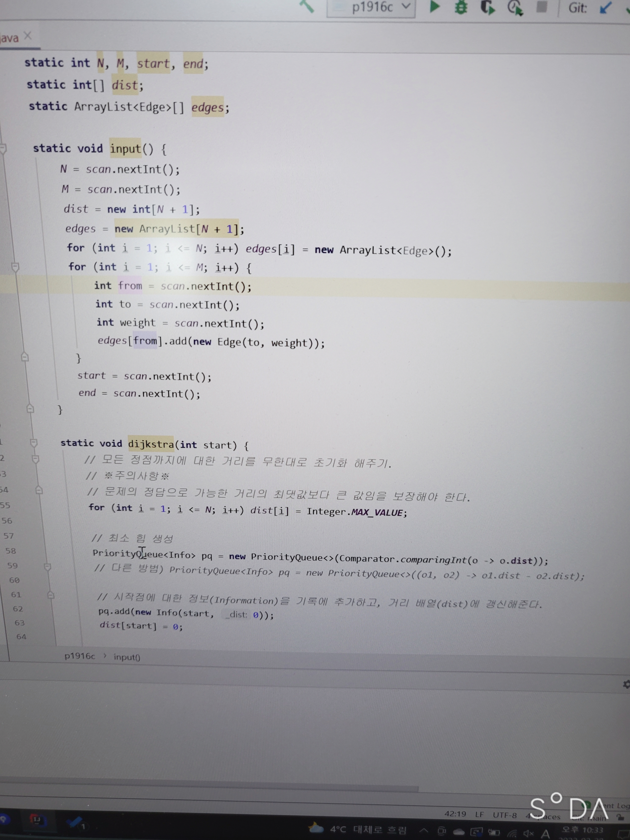Viewport: 630px width, 840px height.
Task: Click the green Run button
Action: (x=434, y=7)
